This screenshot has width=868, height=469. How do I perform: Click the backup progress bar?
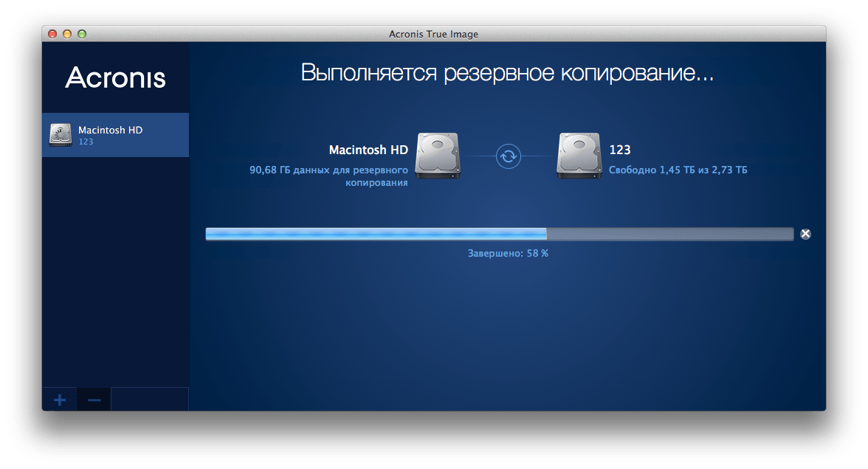[499, 234]
